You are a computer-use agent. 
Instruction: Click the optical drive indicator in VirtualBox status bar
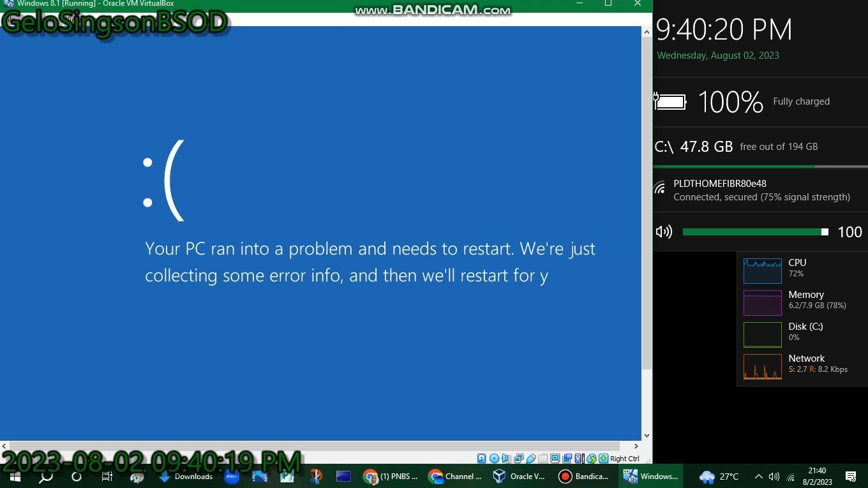[495, 459]
